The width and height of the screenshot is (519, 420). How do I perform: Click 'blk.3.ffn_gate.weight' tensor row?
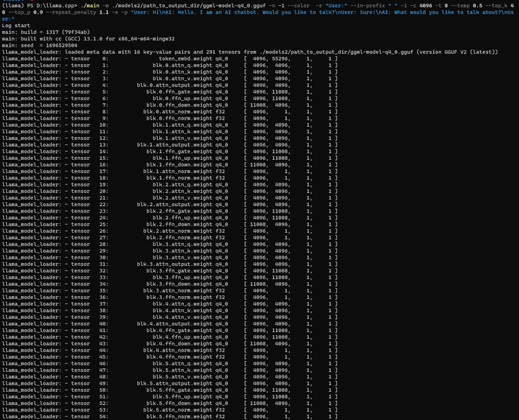click(169, 271)
